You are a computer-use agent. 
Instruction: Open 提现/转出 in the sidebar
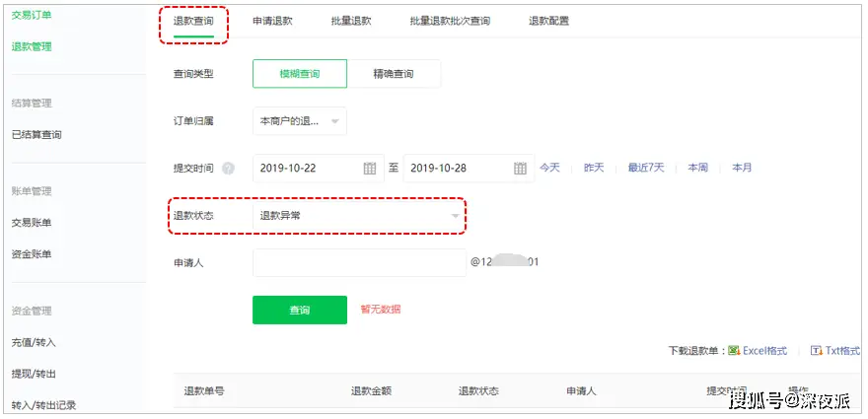tap(34, 375)
